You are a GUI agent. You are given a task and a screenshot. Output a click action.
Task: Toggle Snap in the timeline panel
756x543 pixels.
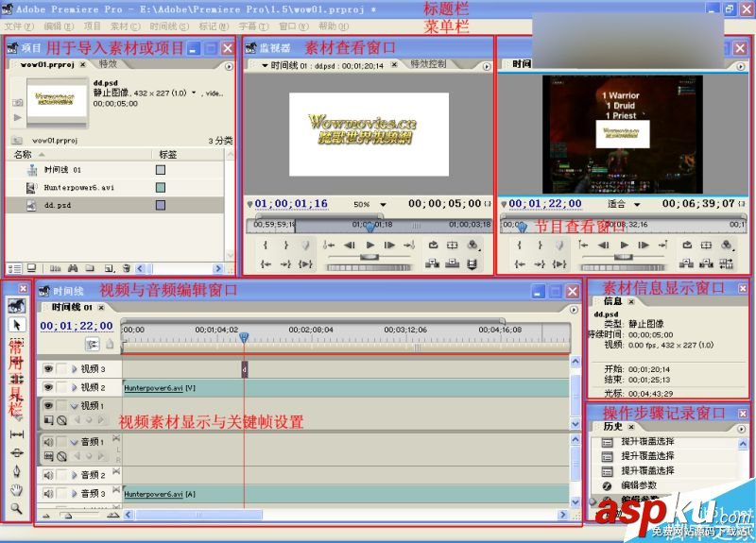[x=92, y=344]
